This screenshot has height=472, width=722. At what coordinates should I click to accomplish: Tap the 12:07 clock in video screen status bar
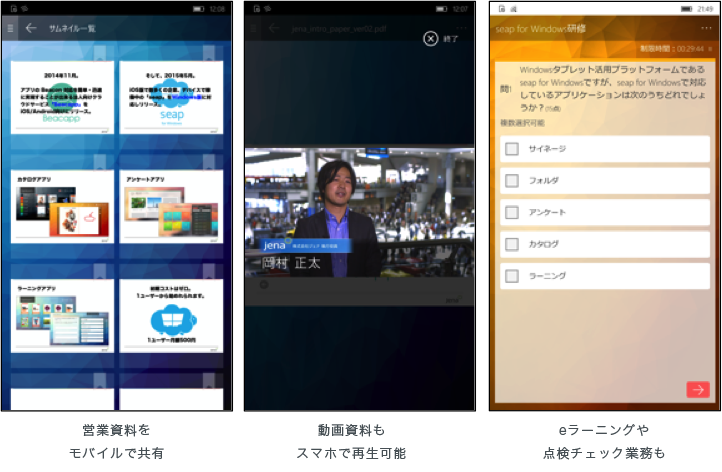click(x=460, y=9)
